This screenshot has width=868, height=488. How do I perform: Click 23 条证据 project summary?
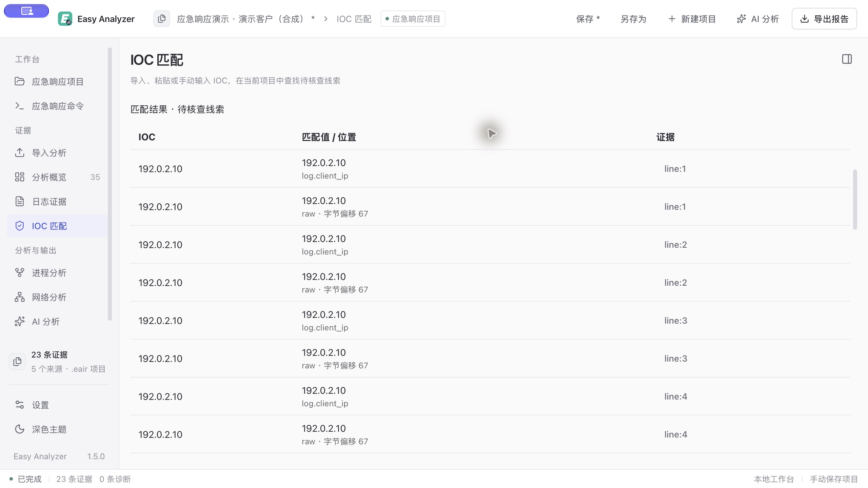59,362
